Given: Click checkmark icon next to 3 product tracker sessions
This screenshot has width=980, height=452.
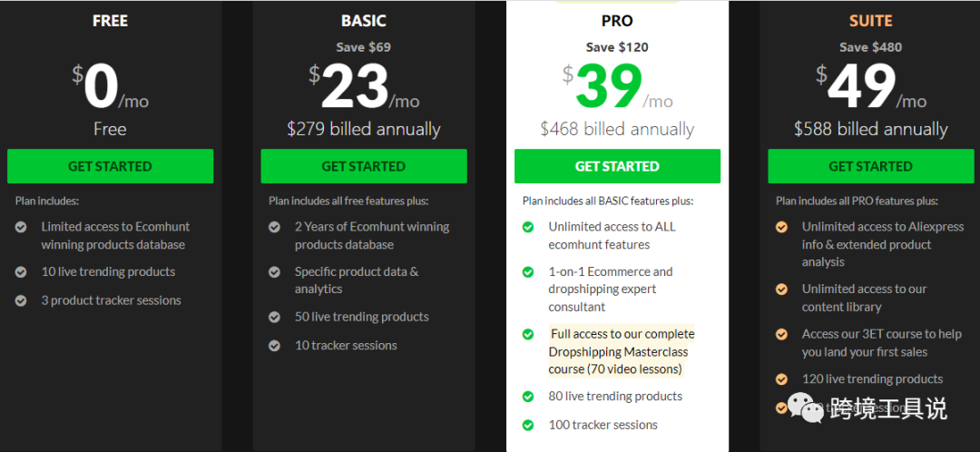Looking at the screenshot, I should click(x=21, y=300).
